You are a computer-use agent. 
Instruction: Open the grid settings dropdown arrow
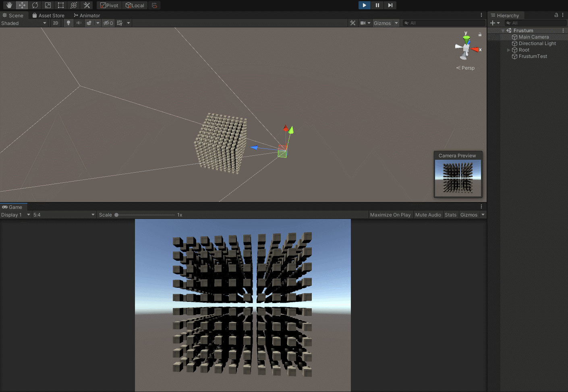pos(129,23)
